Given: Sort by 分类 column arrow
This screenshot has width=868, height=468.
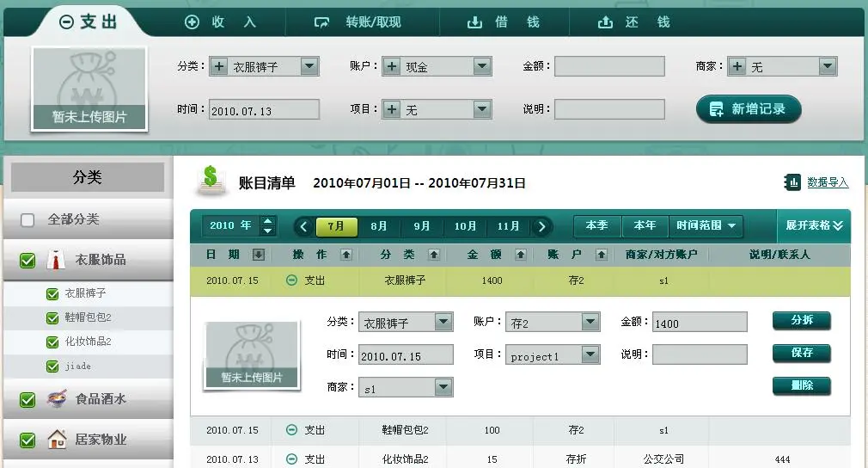Looking at the screenshot, I should (x=434, y=254).
